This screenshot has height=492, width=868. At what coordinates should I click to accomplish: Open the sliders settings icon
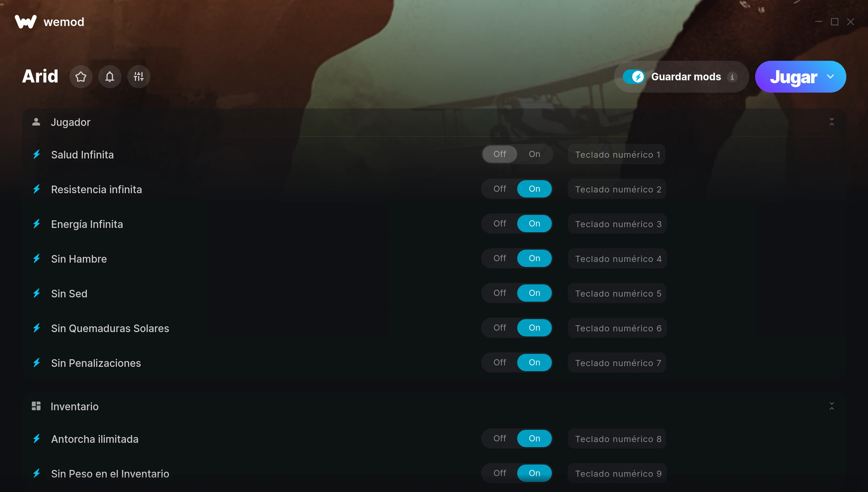pos(139,77)
